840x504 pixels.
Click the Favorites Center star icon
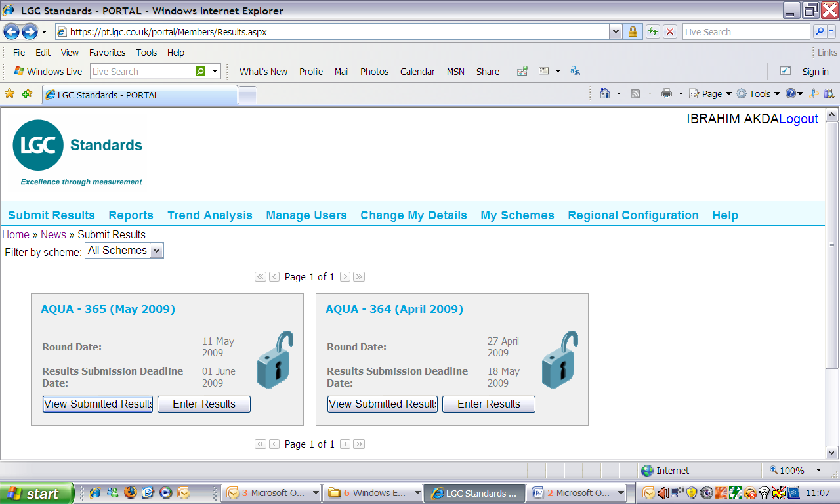point(9,94)
